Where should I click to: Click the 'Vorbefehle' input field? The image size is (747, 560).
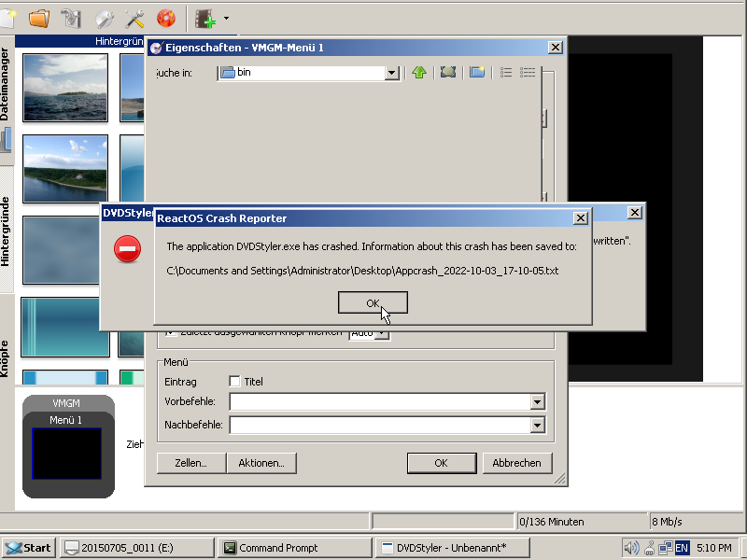click(x=380, y=402)
